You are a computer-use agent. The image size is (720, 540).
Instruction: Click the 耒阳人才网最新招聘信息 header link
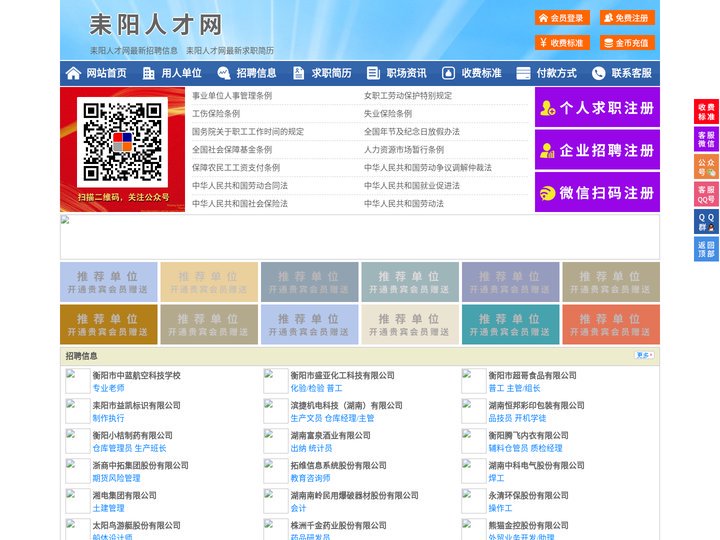click(x=134, y=51)
